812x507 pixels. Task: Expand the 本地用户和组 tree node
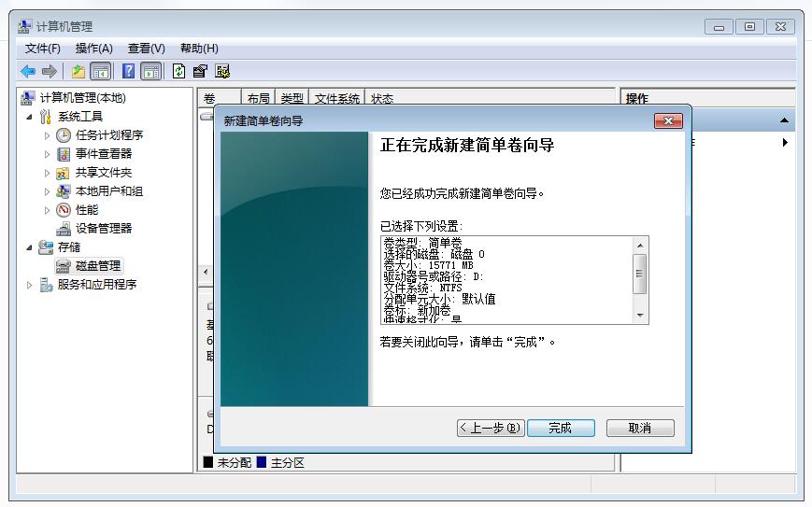click(47, 192)
